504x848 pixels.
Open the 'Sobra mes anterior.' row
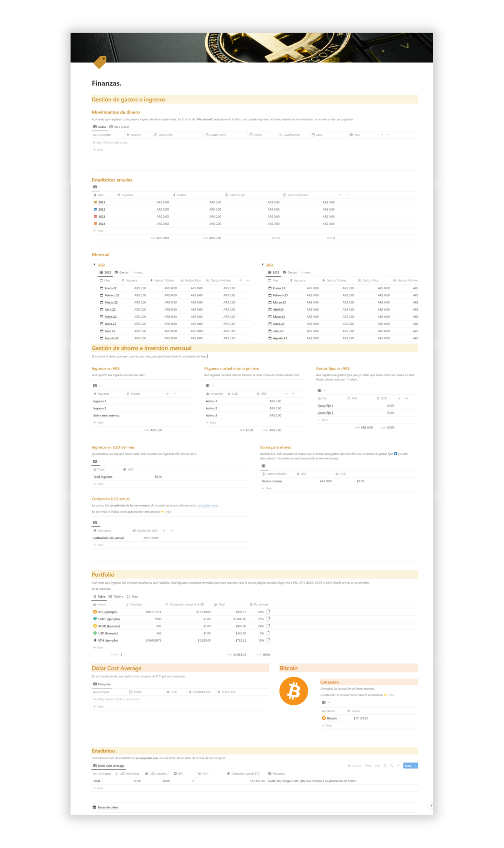[x=106, y=415]
